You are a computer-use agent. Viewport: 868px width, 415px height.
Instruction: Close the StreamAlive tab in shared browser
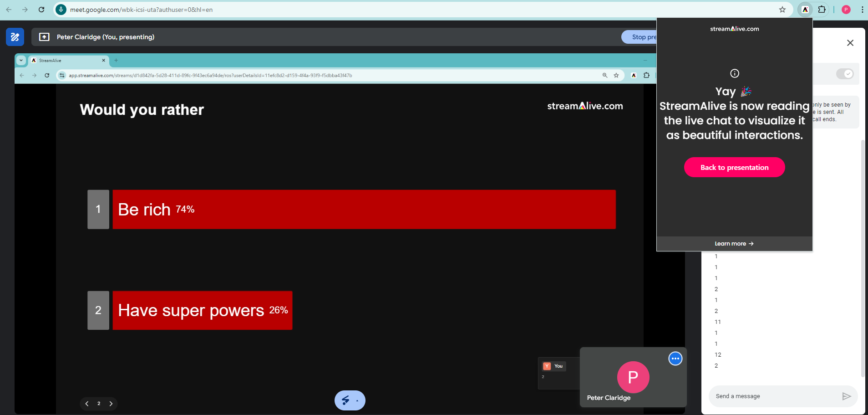(x=103, y=60)
